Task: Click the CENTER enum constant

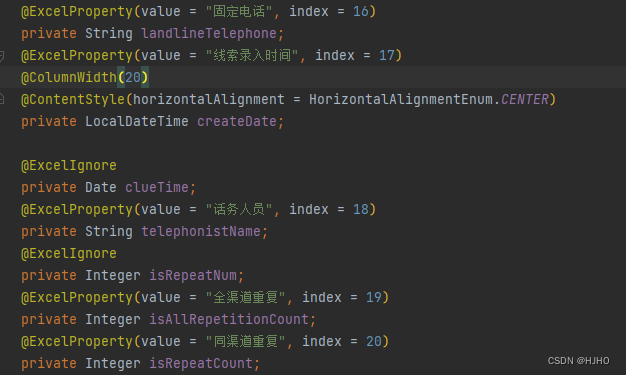Action: coord(525,99)
